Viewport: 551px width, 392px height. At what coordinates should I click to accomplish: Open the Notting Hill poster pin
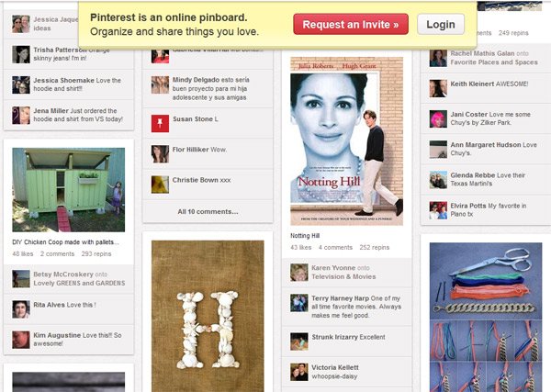(x=347, y=140)
